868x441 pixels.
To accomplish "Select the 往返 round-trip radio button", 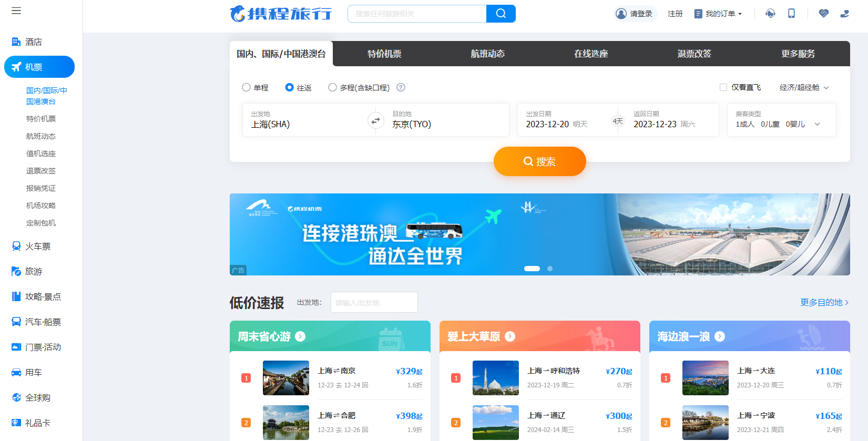I will coord(289,87).
